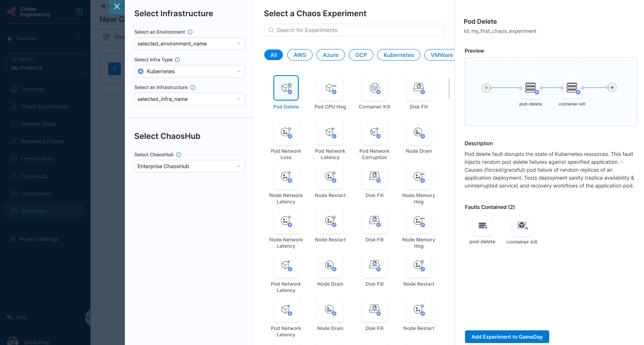Click Add Experiment to GameDay button
The image size is (644, 345).
507,337
